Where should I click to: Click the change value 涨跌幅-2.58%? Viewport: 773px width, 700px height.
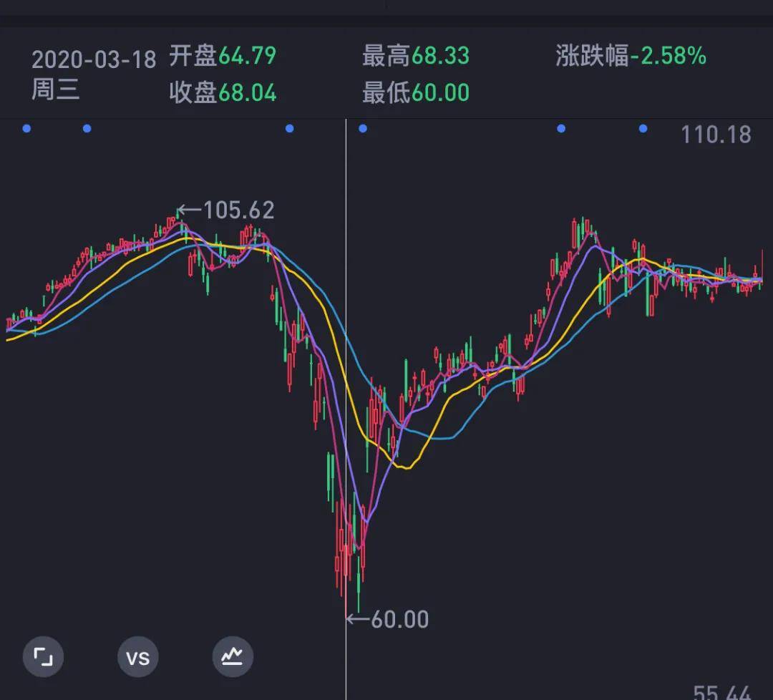(x=631, y=56)
